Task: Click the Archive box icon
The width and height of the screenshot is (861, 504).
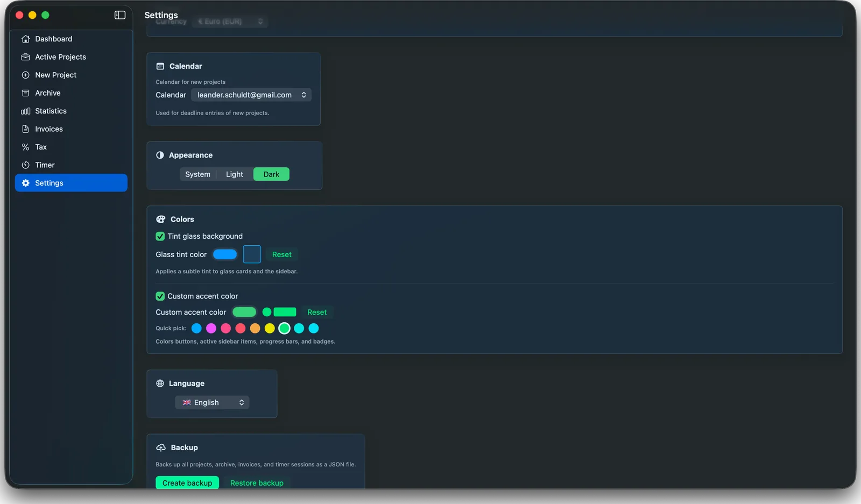Action: tap(25, 93)
